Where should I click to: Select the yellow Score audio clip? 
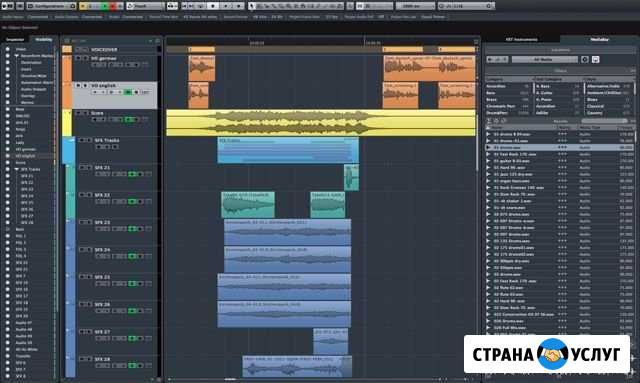[321, 122]
